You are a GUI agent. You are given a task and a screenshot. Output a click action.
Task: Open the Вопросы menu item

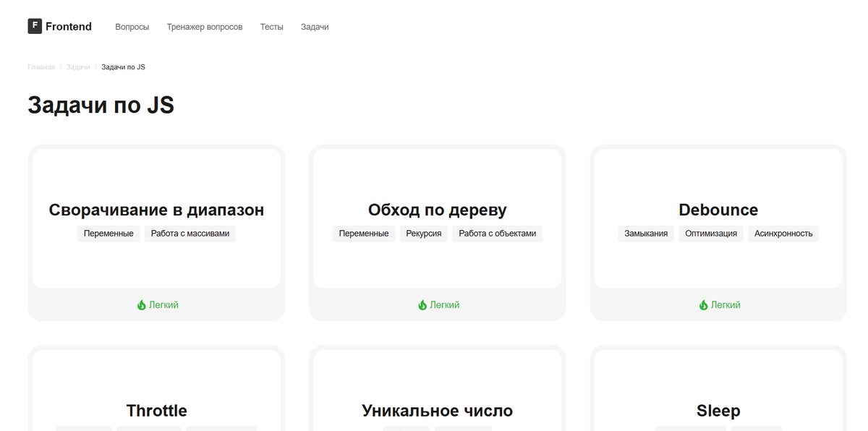132,27
